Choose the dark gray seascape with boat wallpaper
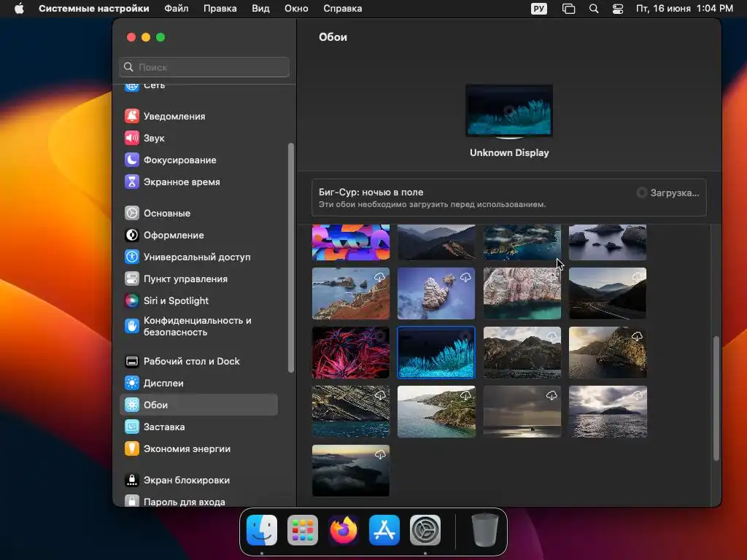Viewport: 747px width, 560px height. click(x=522, y=411)
